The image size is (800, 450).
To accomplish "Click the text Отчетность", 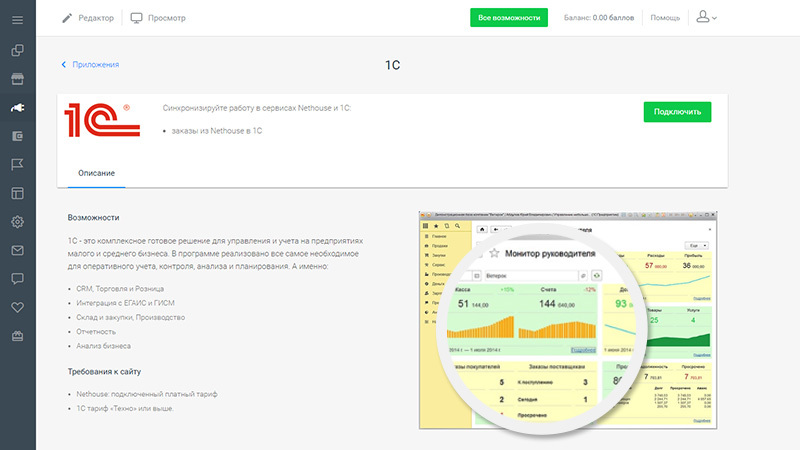I will tap(96, 332).
